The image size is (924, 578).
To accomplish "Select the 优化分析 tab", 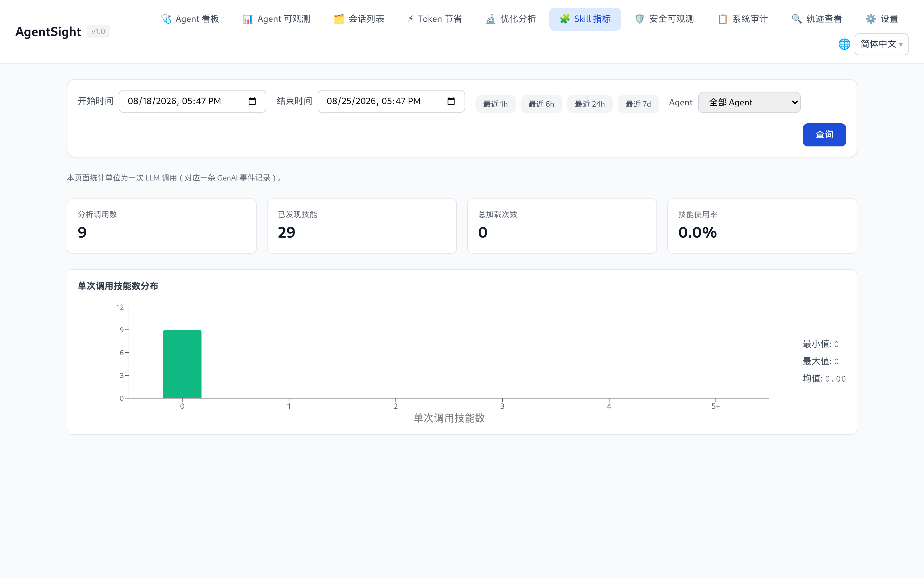I will click(x=511, y=19).
